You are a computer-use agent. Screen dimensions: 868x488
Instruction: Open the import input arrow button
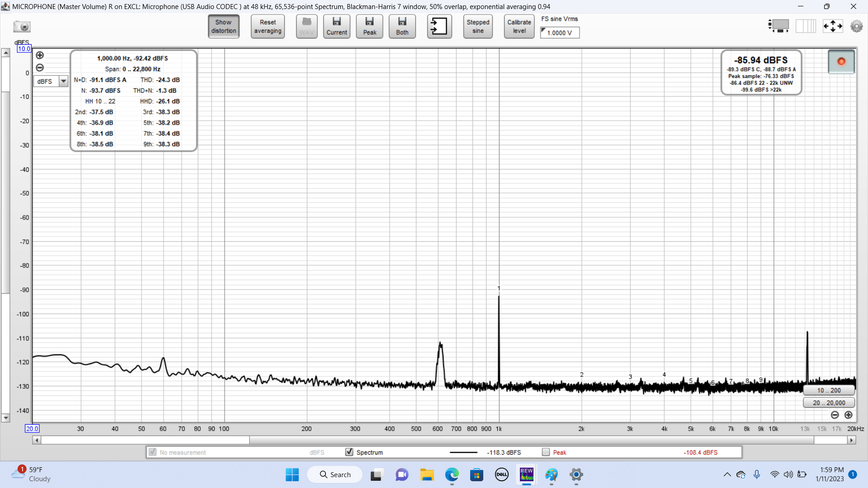439,27
